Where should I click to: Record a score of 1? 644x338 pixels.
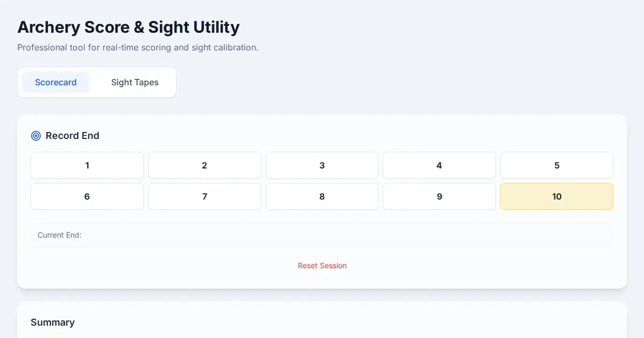tap(87, 165)
